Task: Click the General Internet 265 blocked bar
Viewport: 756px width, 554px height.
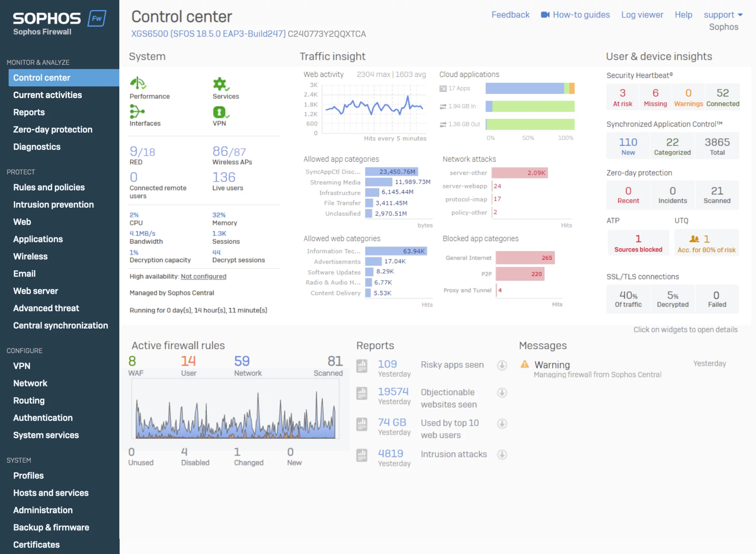Action: click(525, 258)
